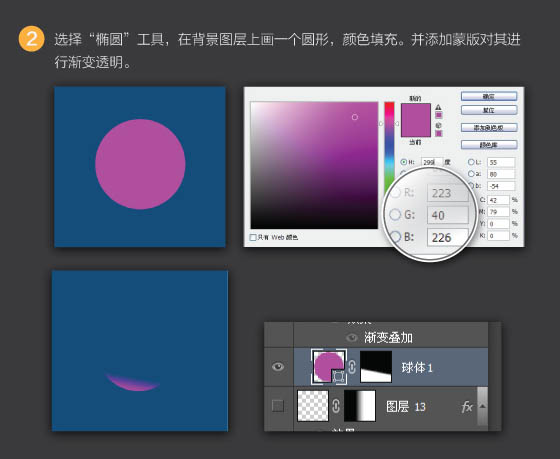
Task: Click the L value field showing 55
Action: pos(501,162)
